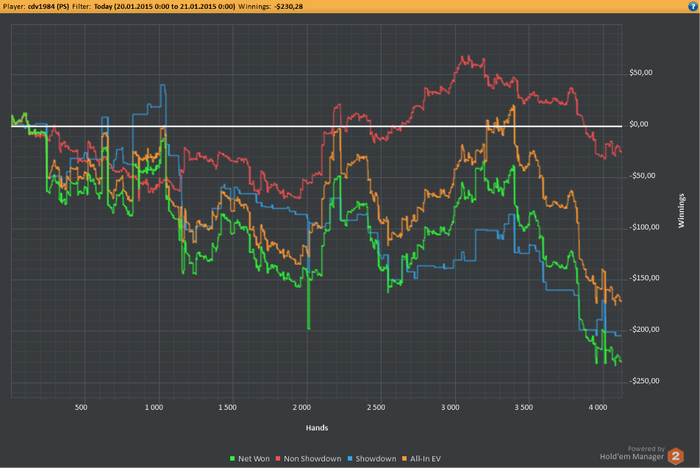Click the 1 000 hands axis label
This screenshot has width=700, height=468.
tap(154, 407)
